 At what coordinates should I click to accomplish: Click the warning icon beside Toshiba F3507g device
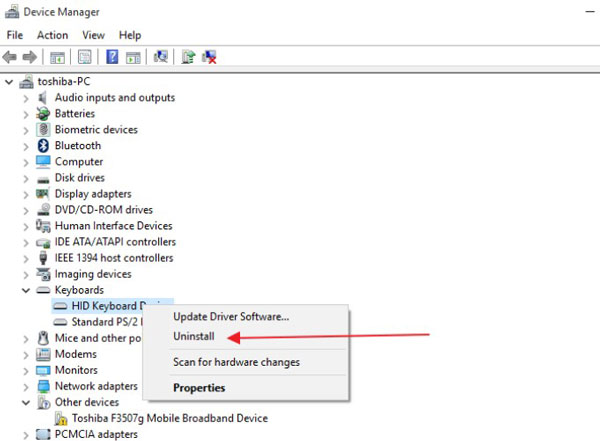(60, 418)
